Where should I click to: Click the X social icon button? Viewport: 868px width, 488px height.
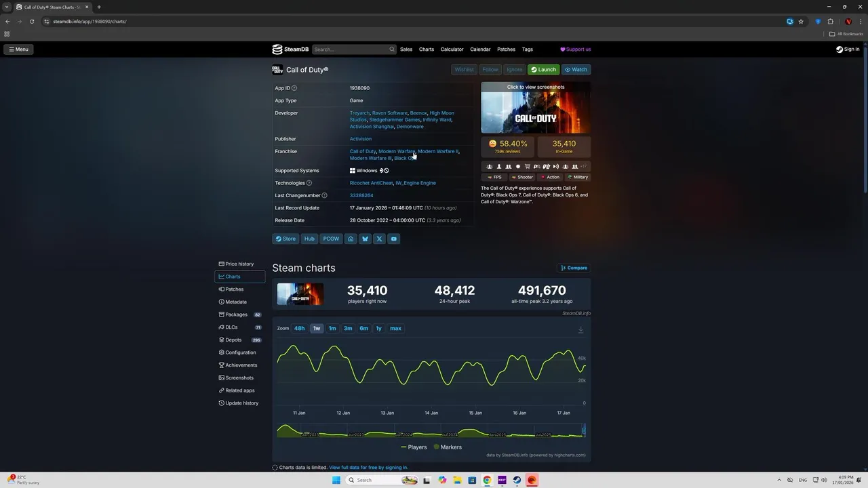pos(379,239)
